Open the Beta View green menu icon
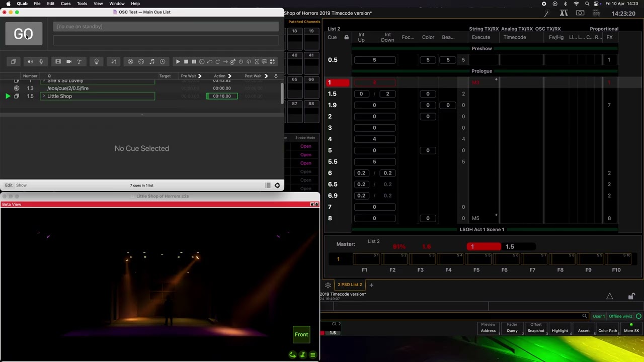Viewport: 644px width, 362px height. 312,355
